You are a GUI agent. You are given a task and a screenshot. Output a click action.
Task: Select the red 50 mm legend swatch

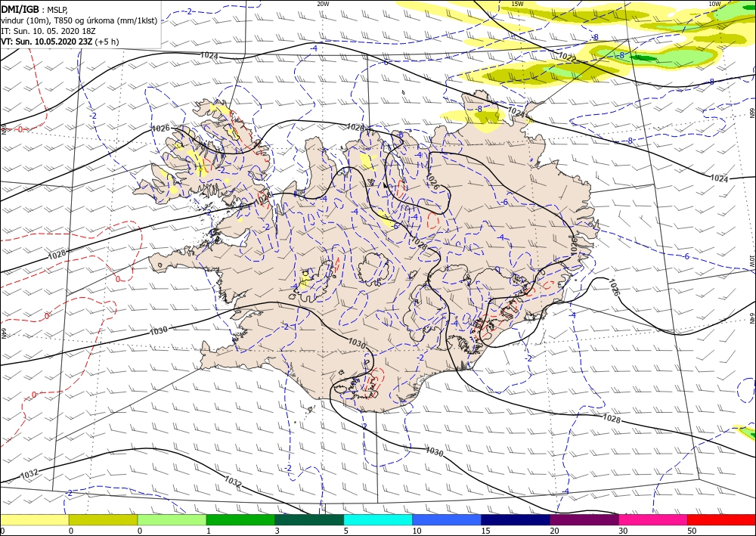722,519
